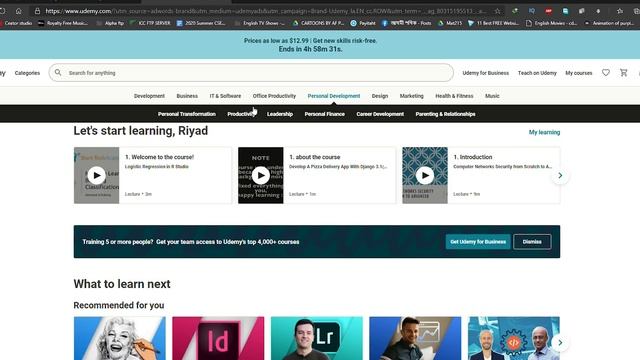This screenshot has width=640, height=360.
Task: Select the Health & Fitness category tab
Action: [454, 96]
